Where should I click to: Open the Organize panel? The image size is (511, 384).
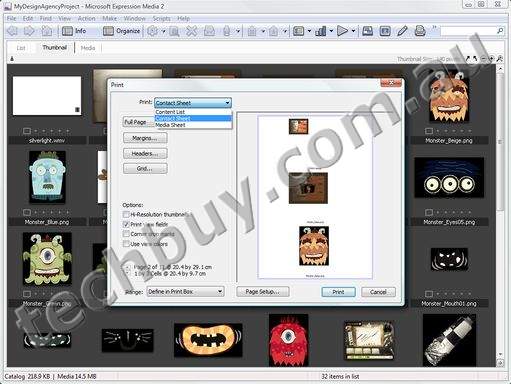pyautogui.click(x=121, y=31)
